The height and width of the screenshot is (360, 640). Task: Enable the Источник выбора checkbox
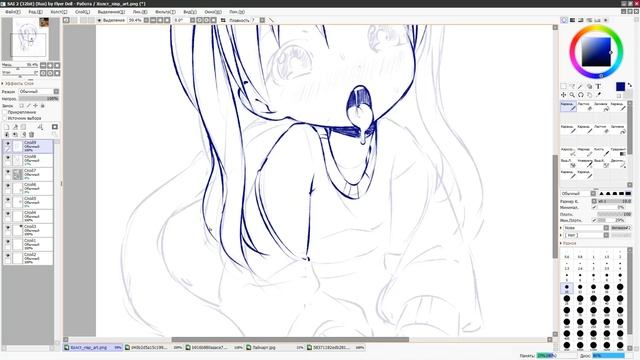click(x=4, y=118)
